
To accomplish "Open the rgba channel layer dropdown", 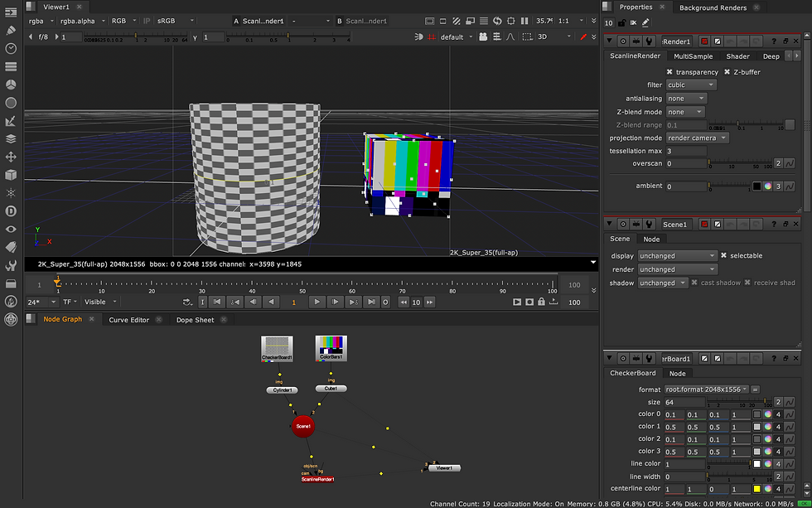I will [41, 21].
